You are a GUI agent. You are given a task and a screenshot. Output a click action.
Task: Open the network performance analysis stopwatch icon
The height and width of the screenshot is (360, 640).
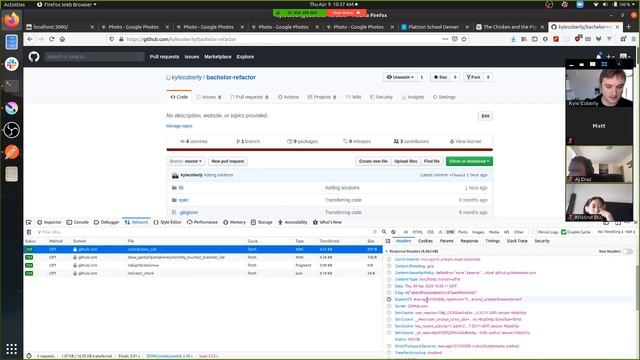tap(29, 356)
